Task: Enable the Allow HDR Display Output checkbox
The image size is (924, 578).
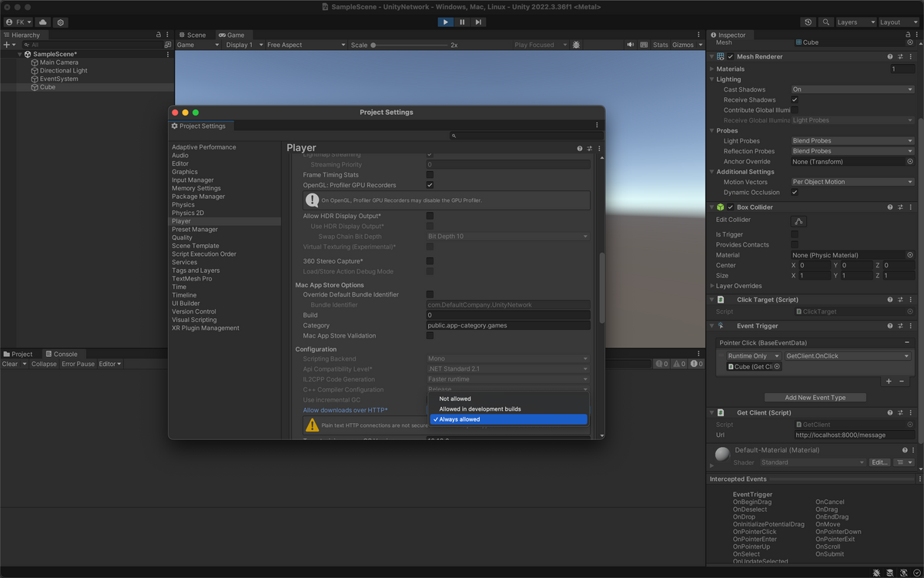Action: click(x=430, y=216)
